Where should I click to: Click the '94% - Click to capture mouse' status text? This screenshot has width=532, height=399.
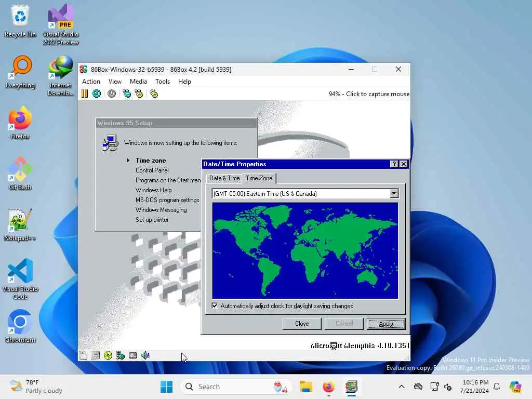coord(369,94)
